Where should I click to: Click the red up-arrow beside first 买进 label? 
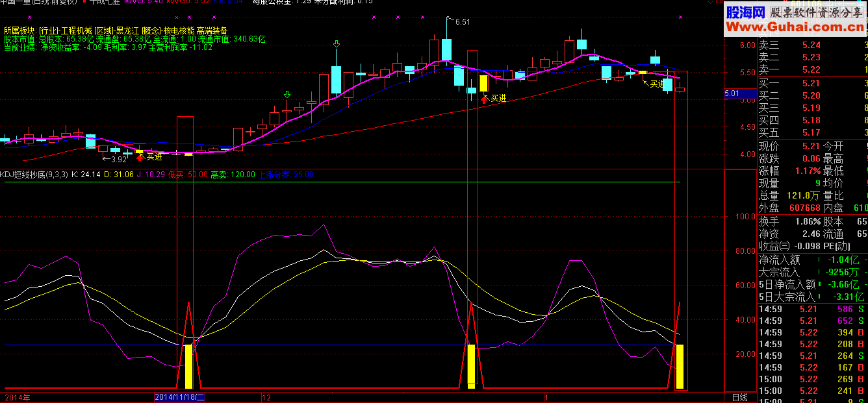tap(140, 157)
